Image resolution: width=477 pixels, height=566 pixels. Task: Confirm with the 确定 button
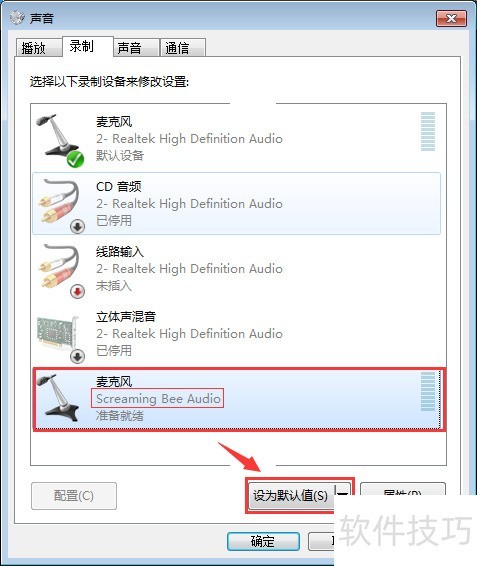pos(263,541)
